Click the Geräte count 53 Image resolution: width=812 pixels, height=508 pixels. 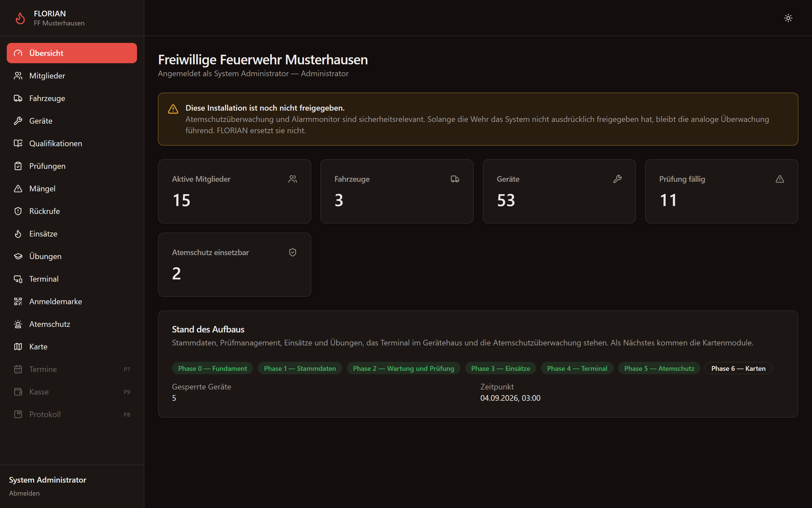pyautogui.click(x=506, y=200)
